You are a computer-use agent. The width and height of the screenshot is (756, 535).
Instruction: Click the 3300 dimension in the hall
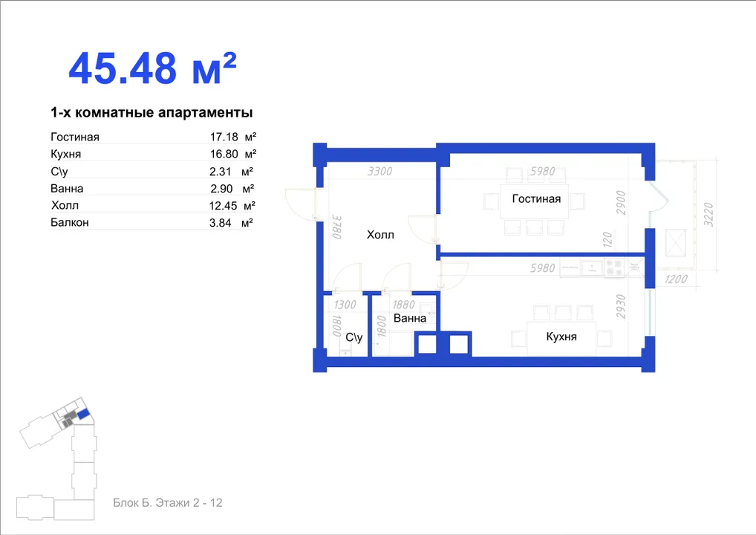tap(380, 171)
